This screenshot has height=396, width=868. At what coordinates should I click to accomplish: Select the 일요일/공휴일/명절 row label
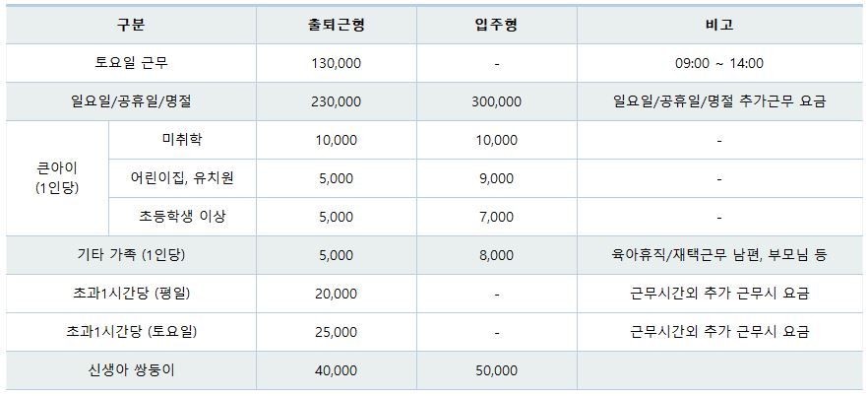tap(130, 101)
